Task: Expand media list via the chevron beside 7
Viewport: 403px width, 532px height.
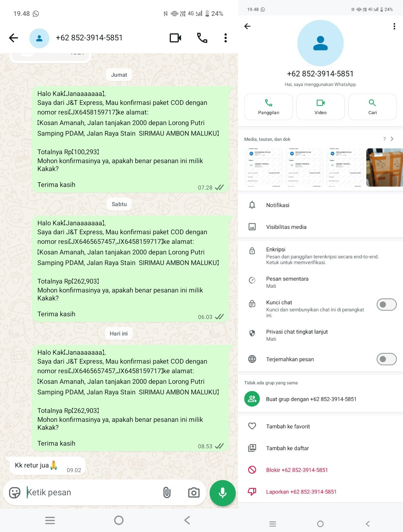Action: click(x=392, y=139)
